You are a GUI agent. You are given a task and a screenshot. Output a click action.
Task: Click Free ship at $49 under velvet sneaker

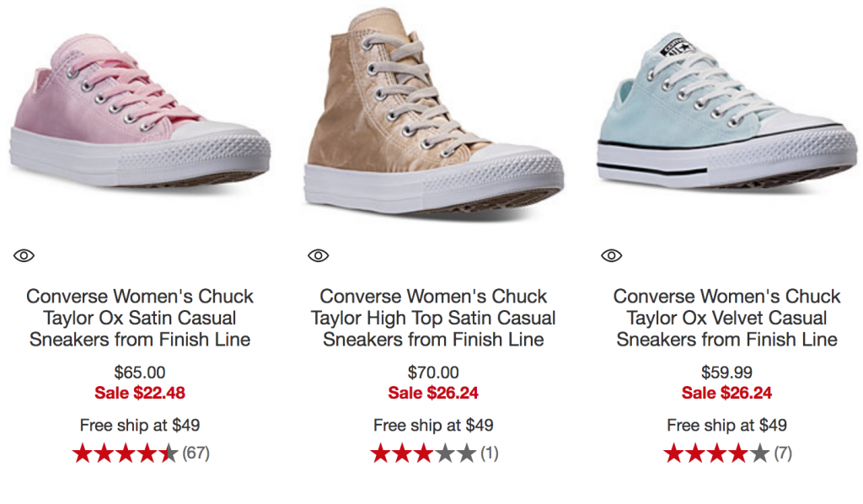[726, 425]
